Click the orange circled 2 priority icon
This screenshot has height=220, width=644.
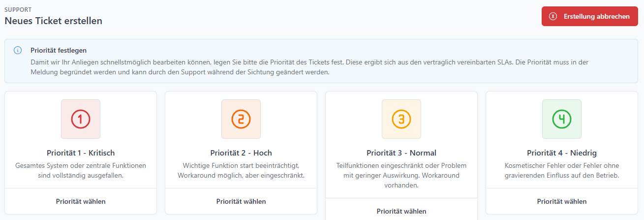(241, 119)
